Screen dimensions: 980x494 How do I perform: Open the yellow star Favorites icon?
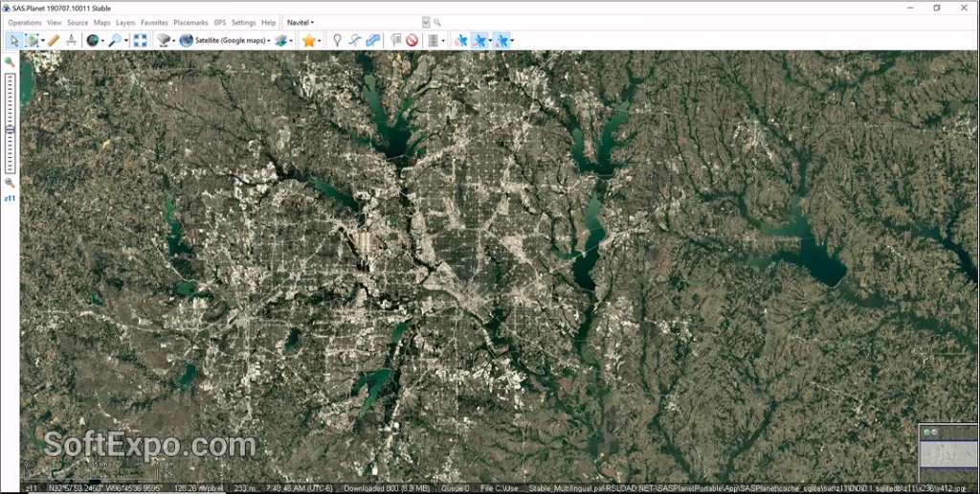coord(308,40)
